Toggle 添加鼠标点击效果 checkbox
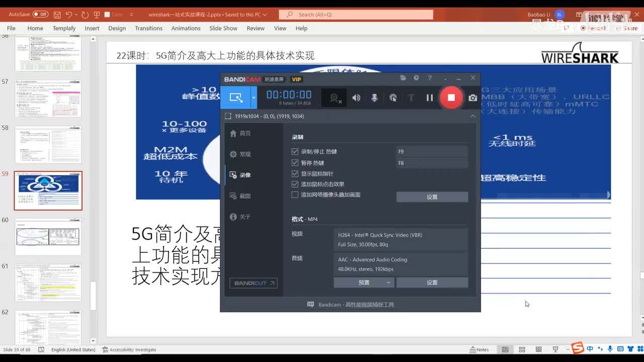The height and width of the screenshot is (362, 644). coord(295,184)
